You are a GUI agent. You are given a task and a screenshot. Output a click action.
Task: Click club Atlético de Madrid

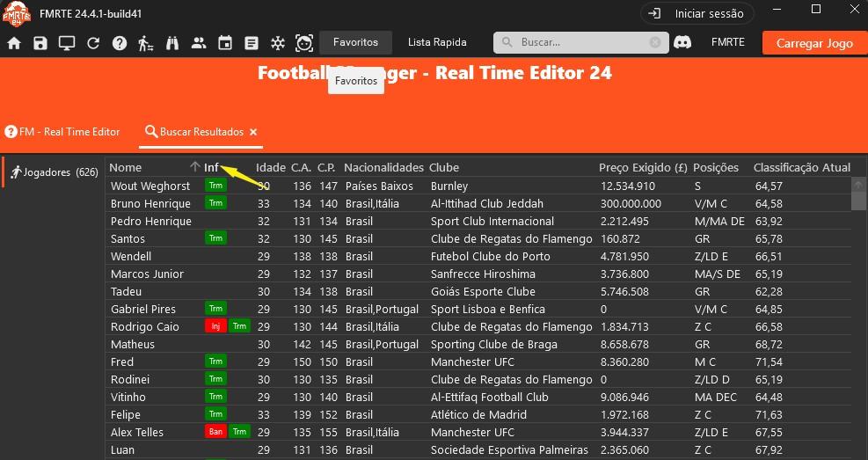coord(478,414)
